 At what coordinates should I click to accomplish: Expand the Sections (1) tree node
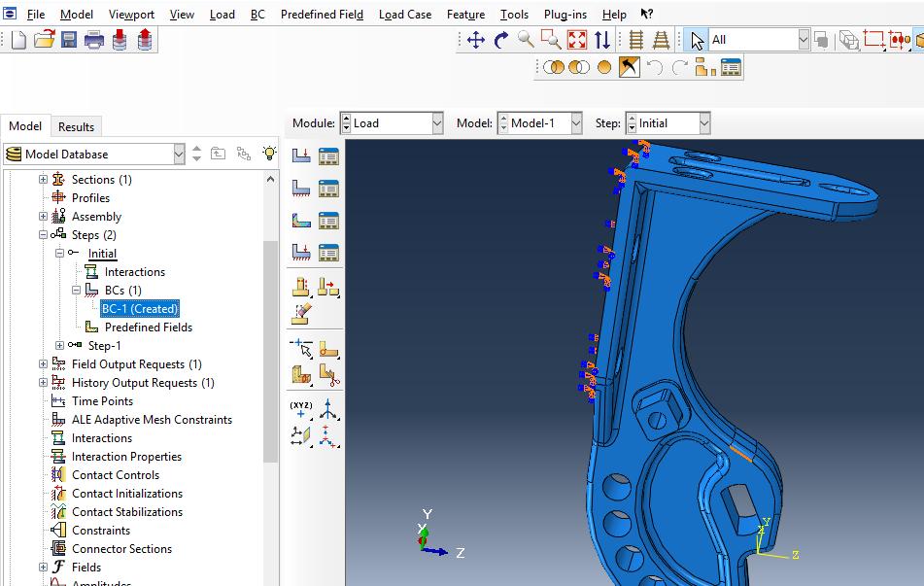43,179
